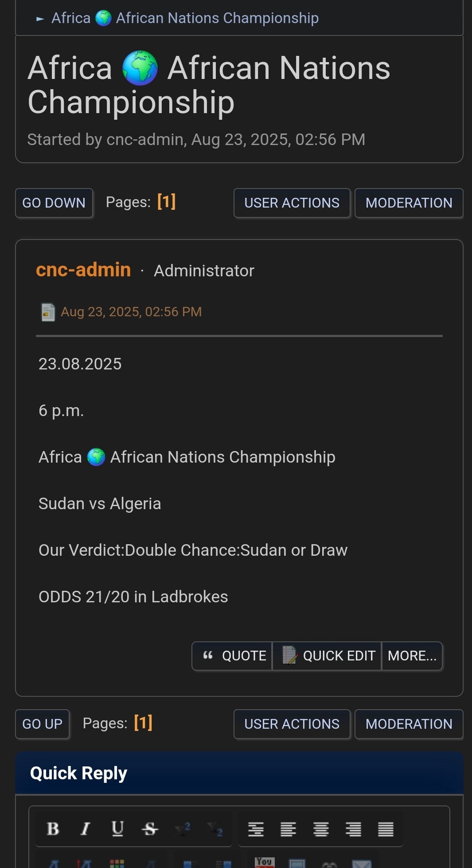Click the subscript icon

click(215, 829)
